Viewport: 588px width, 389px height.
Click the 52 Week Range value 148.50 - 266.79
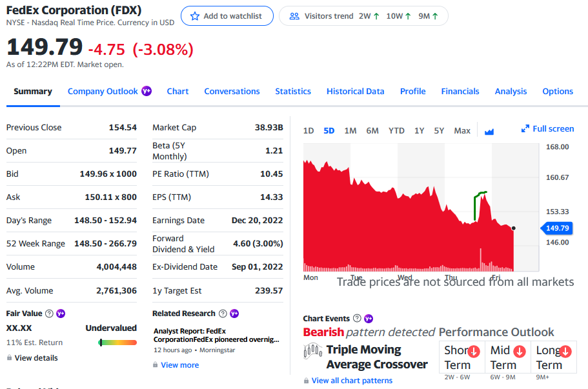pyautogui.click(x=105, y=244)
